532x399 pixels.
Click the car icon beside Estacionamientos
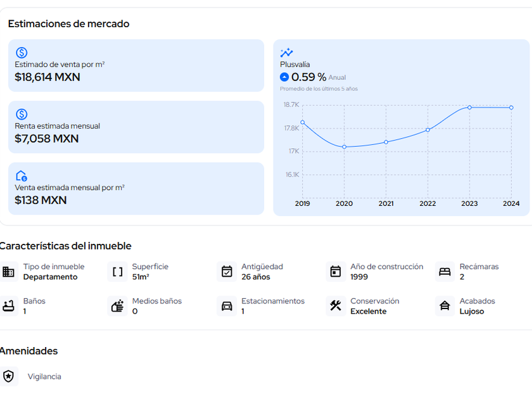coord(227,306)
